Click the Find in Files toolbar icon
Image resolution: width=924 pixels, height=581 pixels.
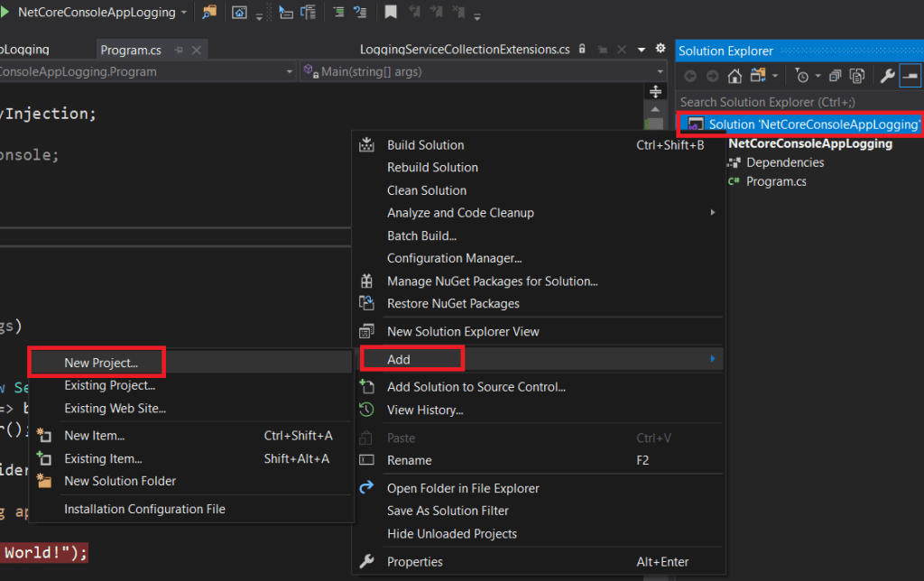pyautogui.click(x=208, y=13)
